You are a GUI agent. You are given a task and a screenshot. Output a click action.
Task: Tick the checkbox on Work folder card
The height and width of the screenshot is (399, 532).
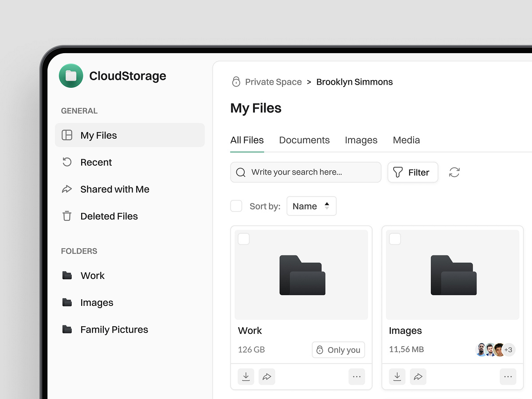pyautogui.click(x=244, y=239)
